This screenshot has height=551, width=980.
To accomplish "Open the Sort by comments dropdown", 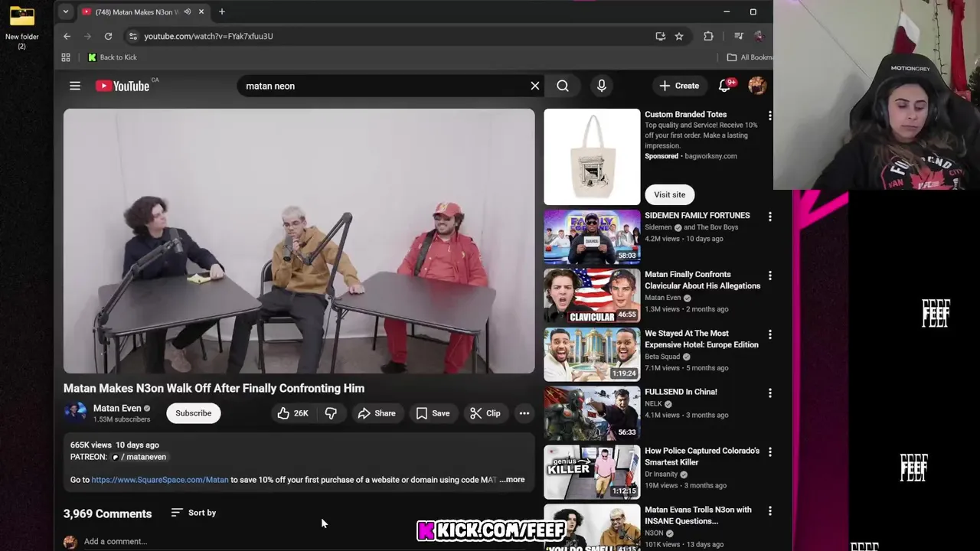I will tap(194, 513).
